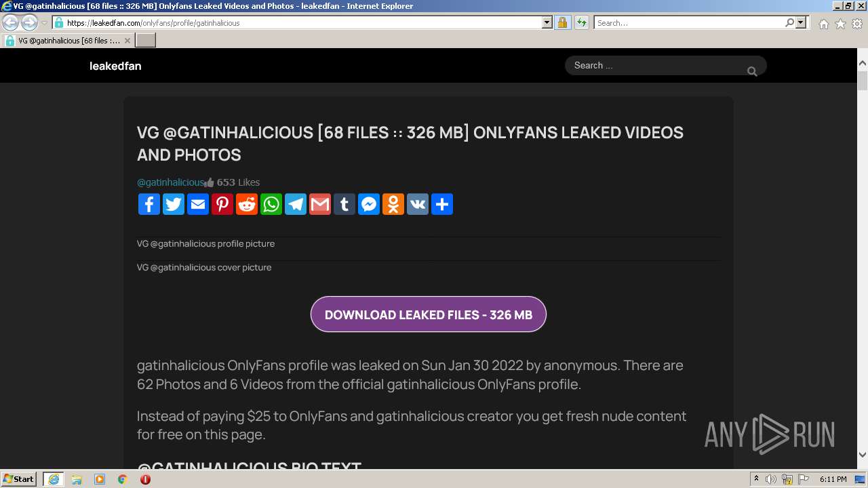Open Favorites star icon

pyautogui.click(x=840, y=24)
